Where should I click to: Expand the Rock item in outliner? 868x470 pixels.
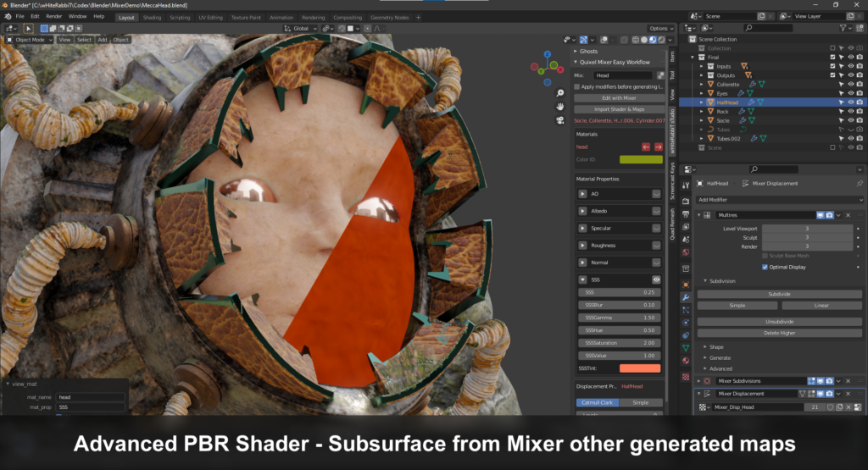tap(702, 112)
